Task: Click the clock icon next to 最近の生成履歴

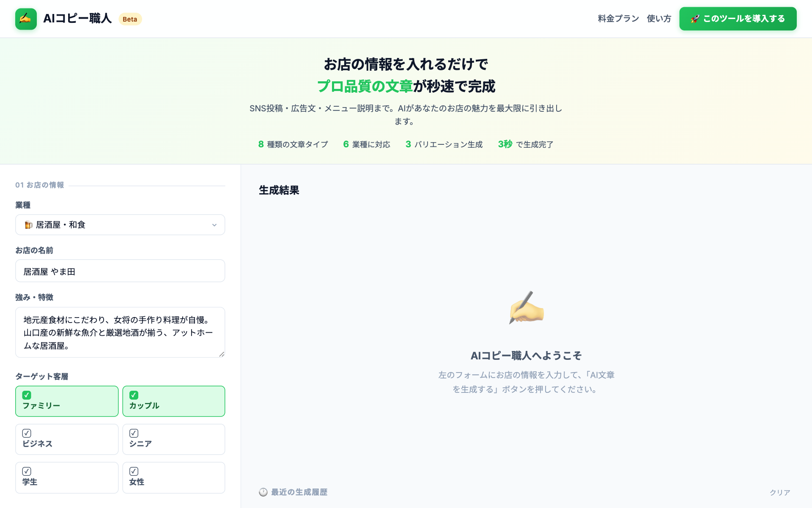Action: [263, 492]
